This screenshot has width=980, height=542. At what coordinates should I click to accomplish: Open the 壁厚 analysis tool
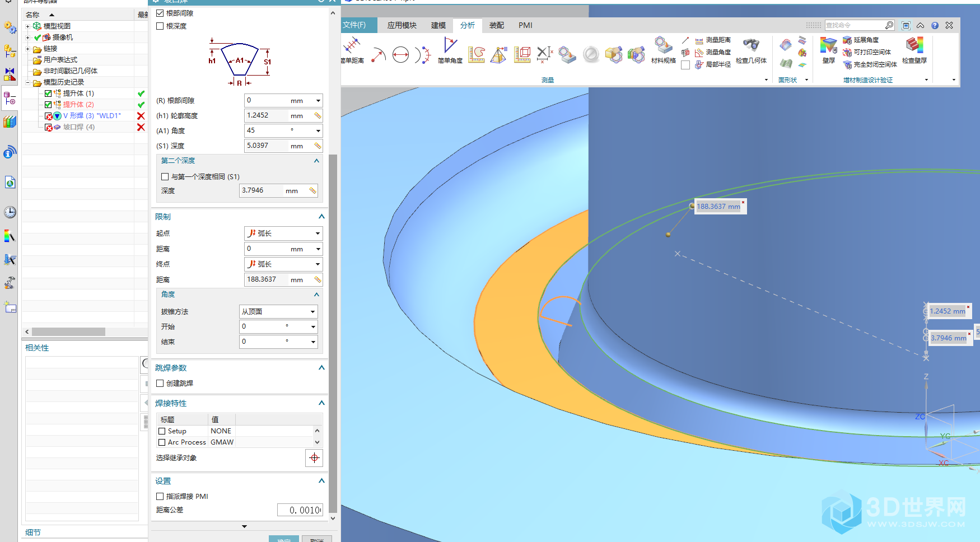[829, 50]
